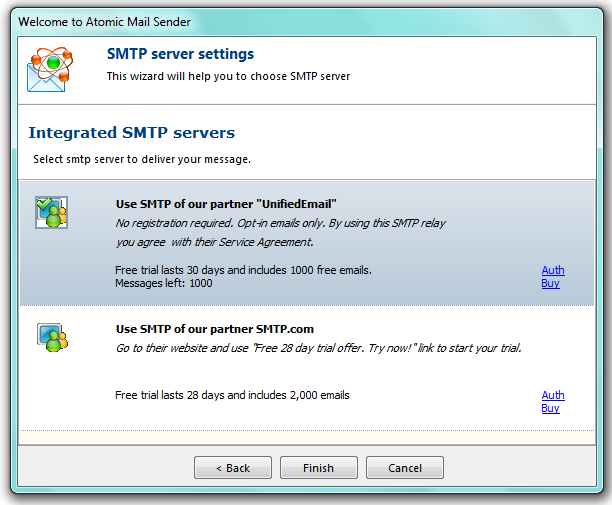Click the 'Integrated SMTP servers' heading

[x=131, y=132]
